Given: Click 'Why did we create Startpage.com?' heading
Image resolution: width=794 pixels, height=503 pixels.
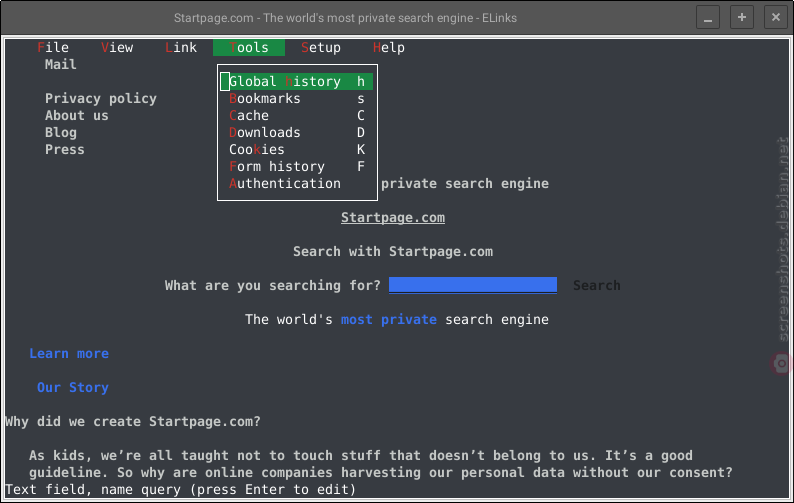Looking at the screenshot, I should (x=133, y=421).
